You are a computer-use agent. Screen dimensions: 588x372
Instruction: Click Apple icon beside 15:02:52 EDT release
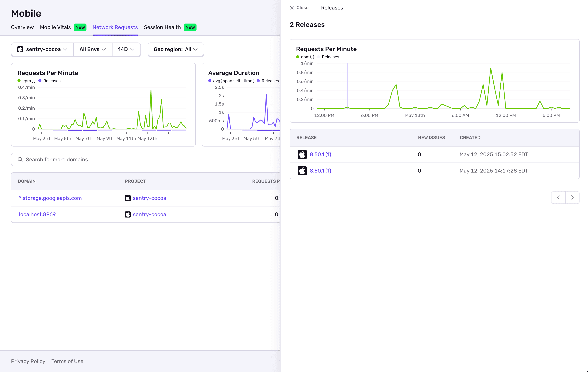click(x=302, y=154)
